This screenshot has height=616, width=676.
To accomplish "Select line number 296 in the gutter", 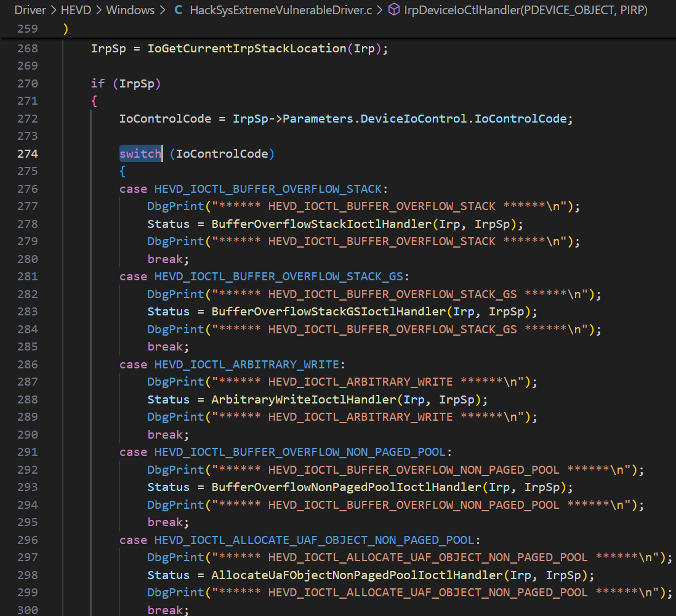I will click(x=28, y=540).
